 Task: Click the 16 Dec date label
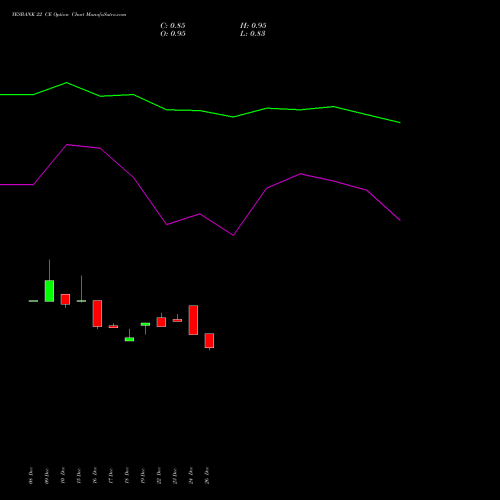(95, 476)
